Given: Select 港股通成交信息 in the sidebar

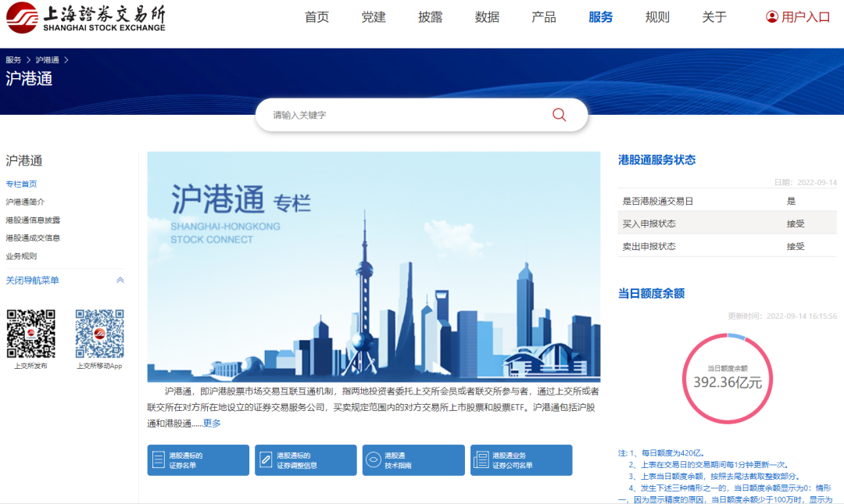Looking at the screenshot, I should (33, 238).
